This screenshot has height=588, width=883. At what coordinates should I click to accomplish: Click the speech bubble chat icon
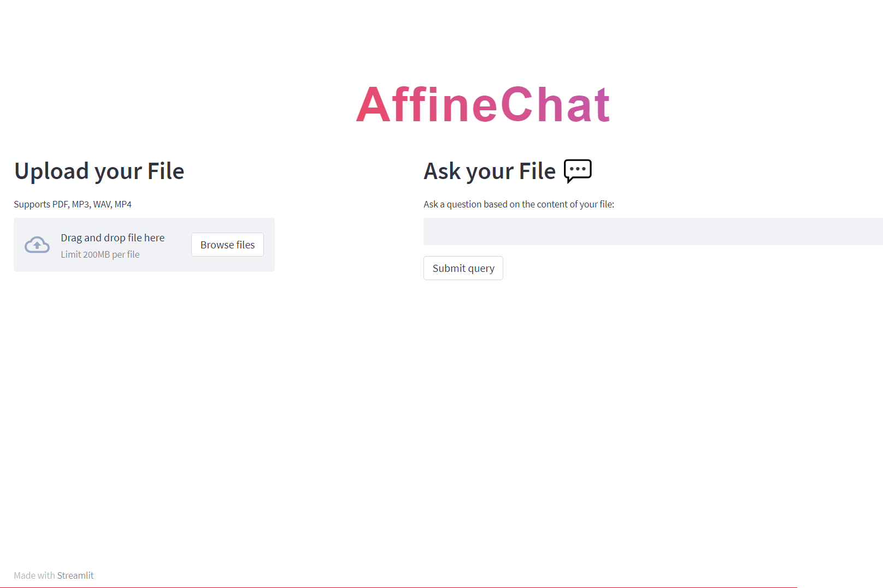point(578,171)
